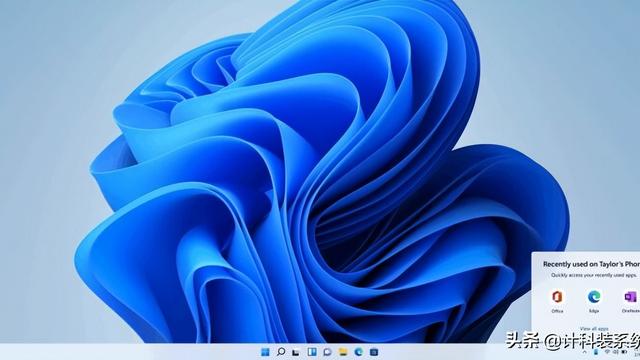Launch Microsoft Edge from the taskbar
Screen dimensions: 640x360
[358, 352]
